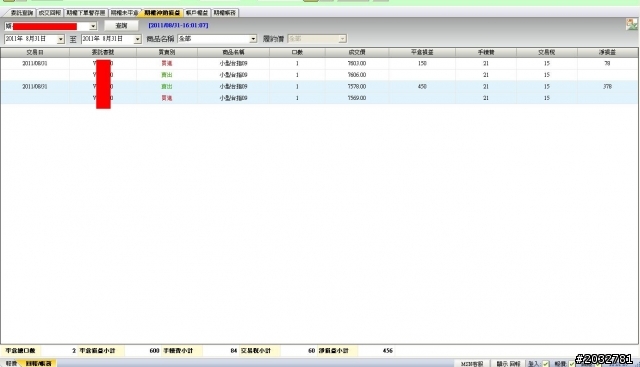Screen dimensions: 640x367
Task: Click the 手續費小計 total 84
Action: point(233,351)
